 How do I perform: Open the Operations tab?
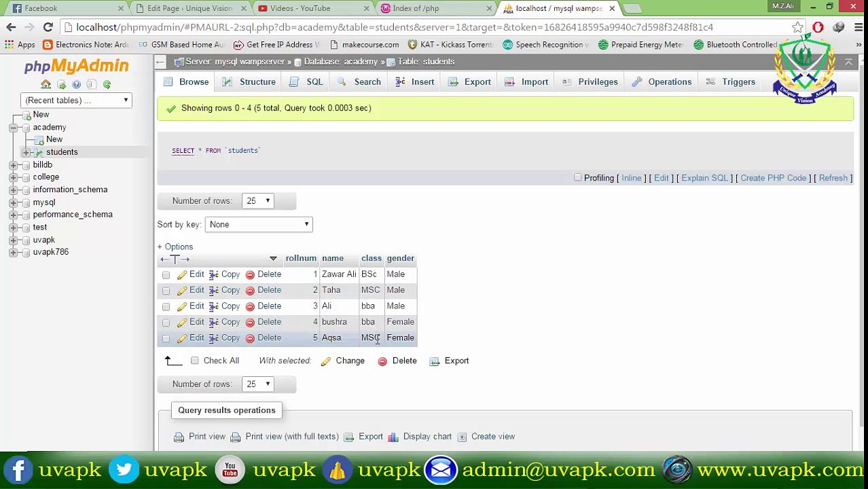click(x=662, y=82)
